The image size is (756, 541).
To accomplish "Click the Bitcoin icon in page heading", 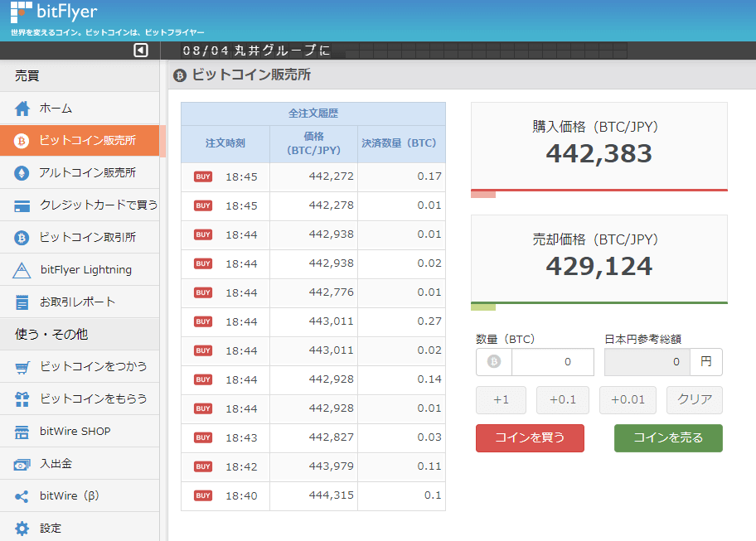I will tap(180, 75).
